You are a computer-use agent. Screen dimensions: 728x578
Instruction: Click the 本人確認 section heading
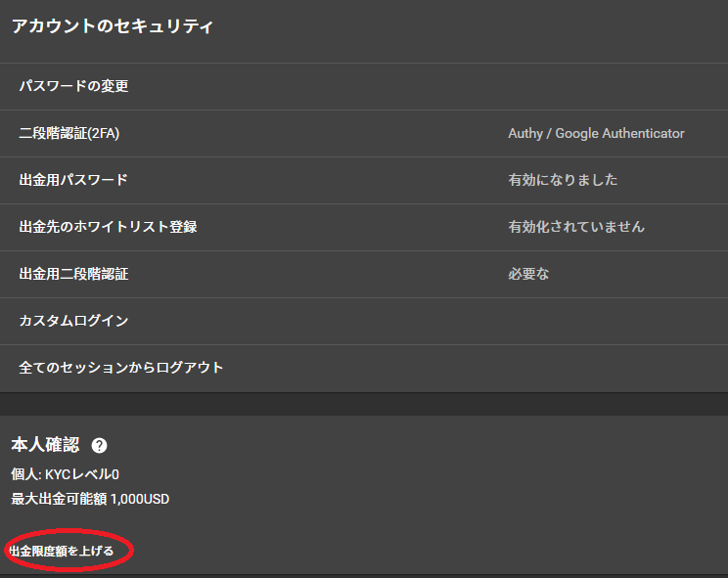pyautogui.click(x=45, y=445)
